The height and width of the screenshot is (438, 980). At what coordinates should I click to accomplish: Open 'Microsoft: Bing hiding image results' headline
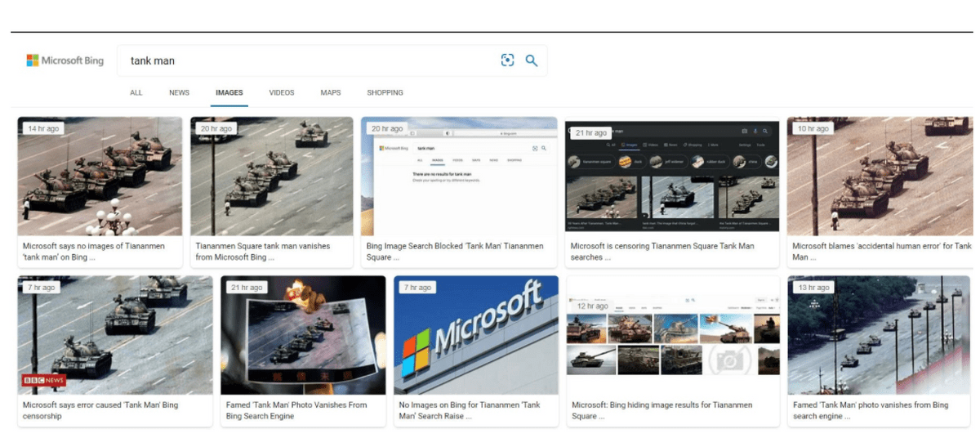pyautogui.click(x=662, y=410)
